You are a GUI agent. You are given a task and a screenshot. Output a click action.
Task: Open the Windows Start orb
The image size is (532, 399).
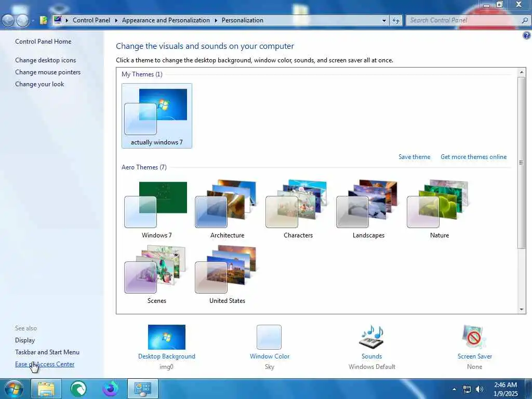(14, 389)
